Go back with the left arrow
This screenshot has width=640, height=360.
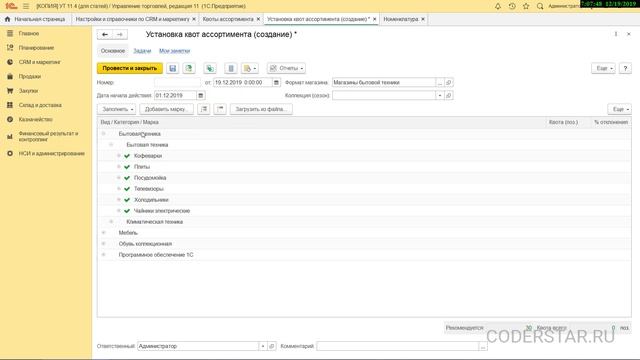pyautogui.click(x=104, y=35)
